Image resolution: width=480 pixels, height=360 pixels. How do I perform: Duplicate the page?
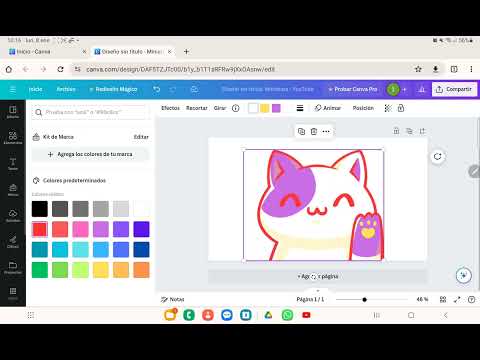[x=409, y=131]
